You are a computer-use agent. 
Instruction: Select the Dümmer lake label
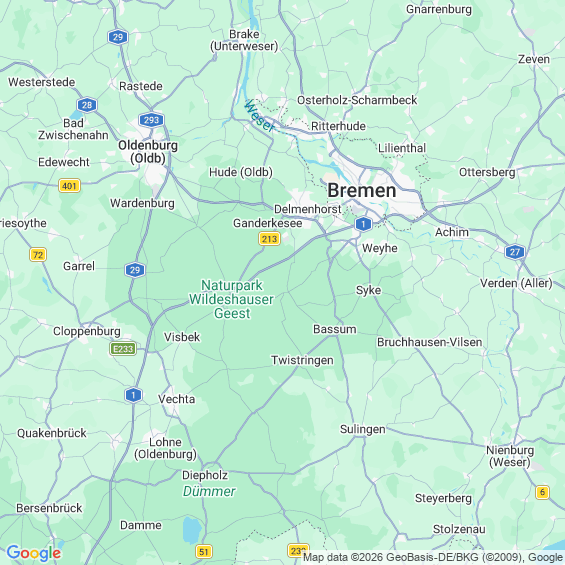tap(209, 491)
